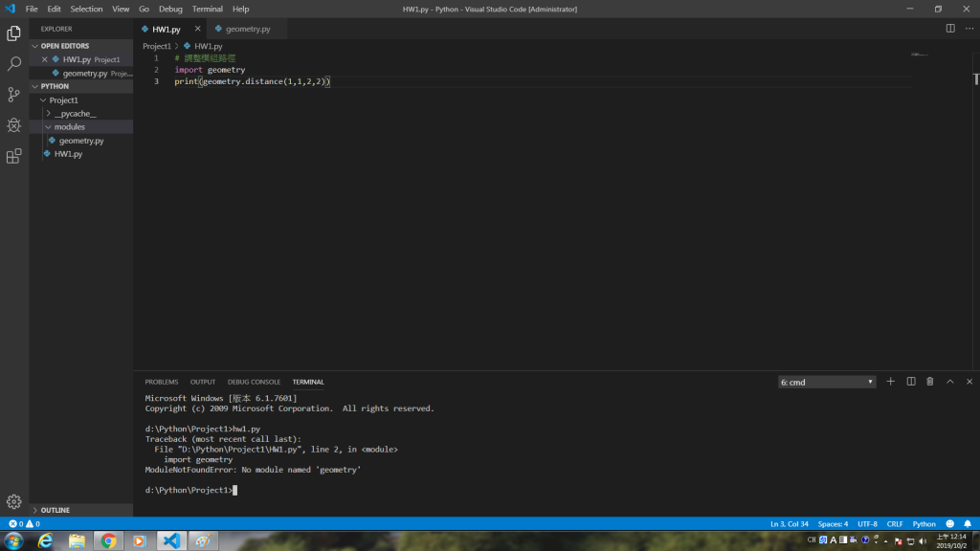Close the terminal panel

click(969, 382)
